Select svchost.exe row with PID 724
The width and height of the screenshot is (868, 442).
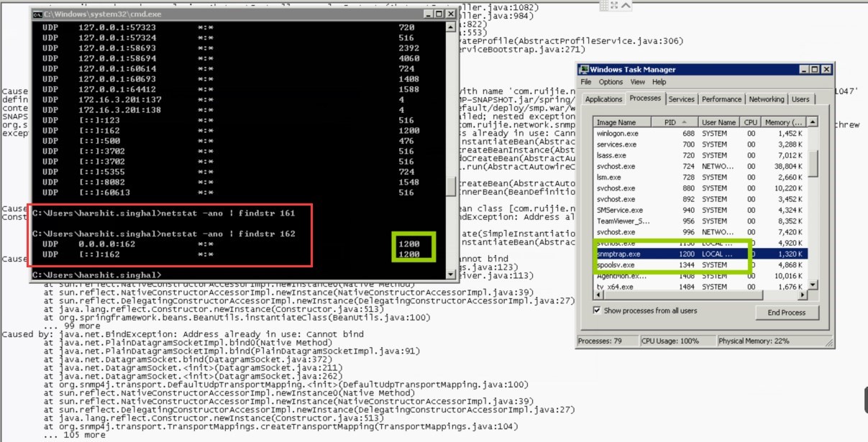click(700, 166)
